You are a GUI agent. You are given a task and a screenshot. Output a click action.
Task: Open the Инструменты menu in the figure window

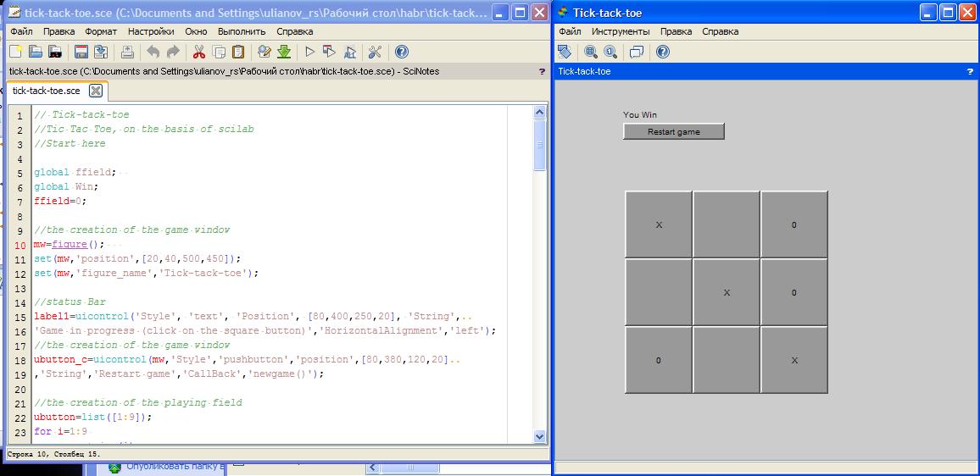click(x=621, y=31)
